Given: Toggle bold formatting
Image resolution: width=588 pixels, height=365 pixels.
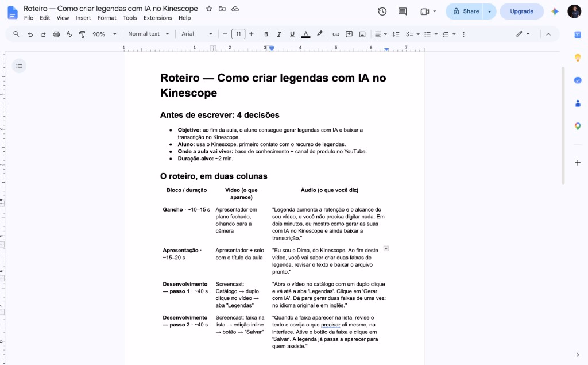Looking at the screenshot, I should click(266, 34).
